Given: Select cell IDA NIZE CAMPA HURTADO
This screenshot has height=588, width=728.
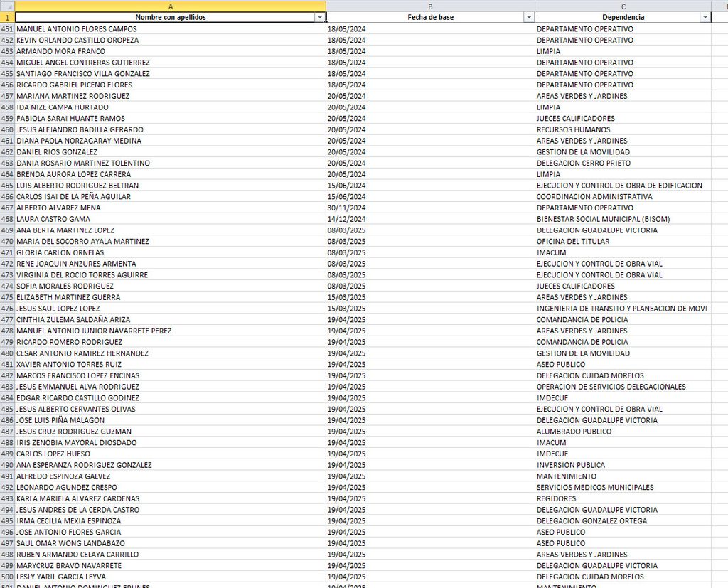Looking at the screenshot, I should (171, 107).
